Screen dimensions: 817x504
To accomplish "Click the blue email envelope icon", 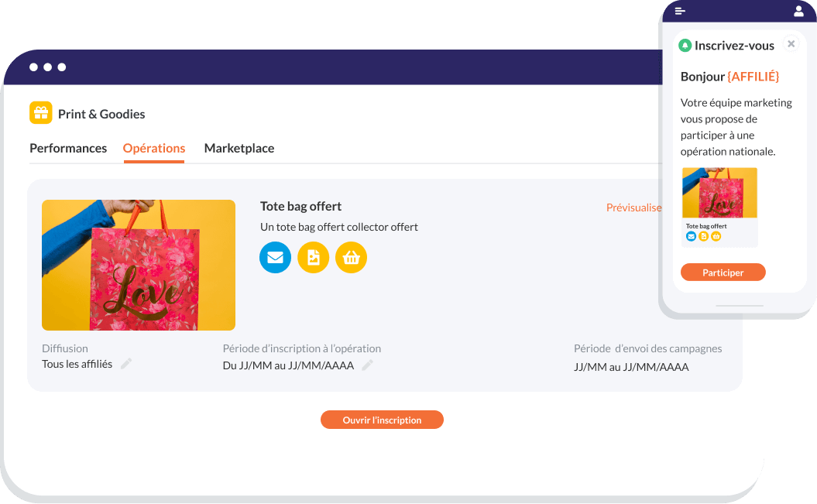I will pyautogui.click(x=275, y=257).
